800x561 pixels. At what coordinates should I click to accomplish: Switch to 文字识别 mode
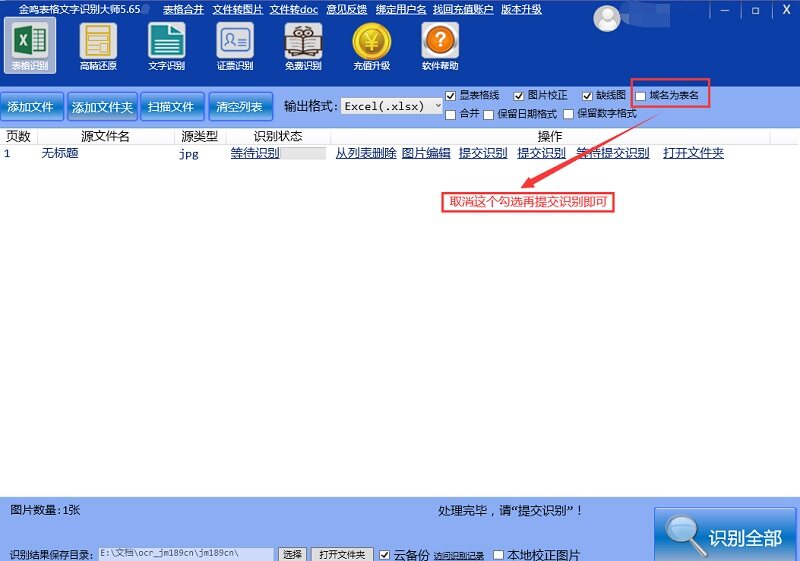[166, 46]
